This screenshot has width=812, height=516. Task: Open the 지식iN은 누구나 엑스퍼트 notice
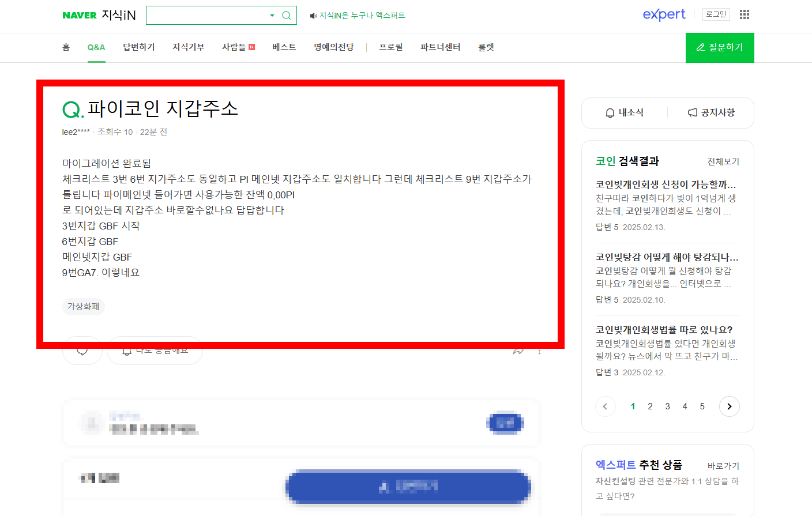point(362,16)
